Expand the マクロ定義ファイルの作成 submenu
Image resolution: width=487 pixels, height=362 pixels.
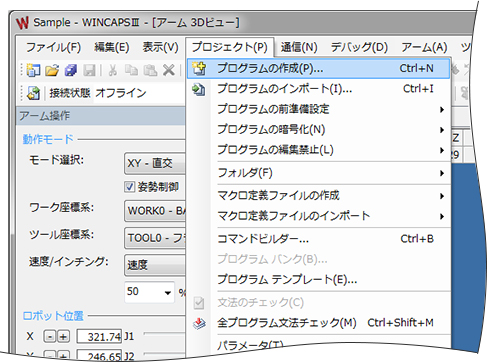318,196
